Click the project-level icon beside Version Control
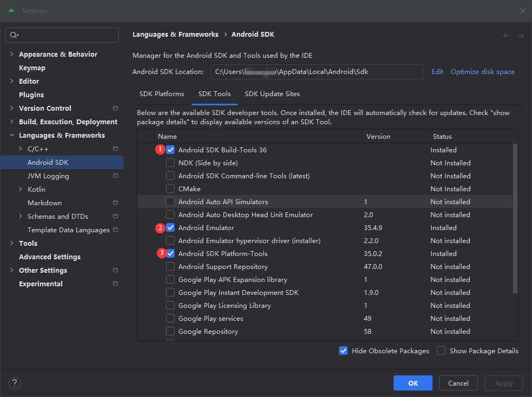This screenshot has width=532, height=397. (115, 108)
